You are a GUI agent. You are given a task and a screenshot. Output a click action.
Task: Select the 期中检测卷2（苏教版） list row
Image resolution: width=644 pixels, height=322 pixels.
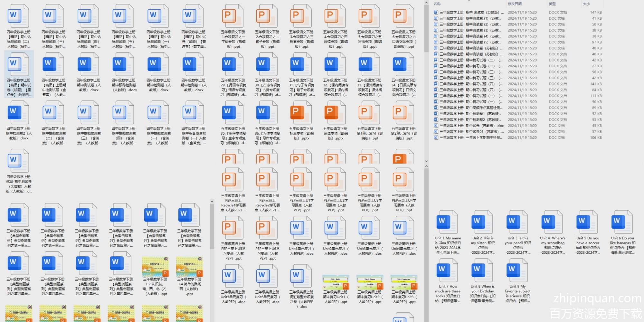[x=518, y=120]
